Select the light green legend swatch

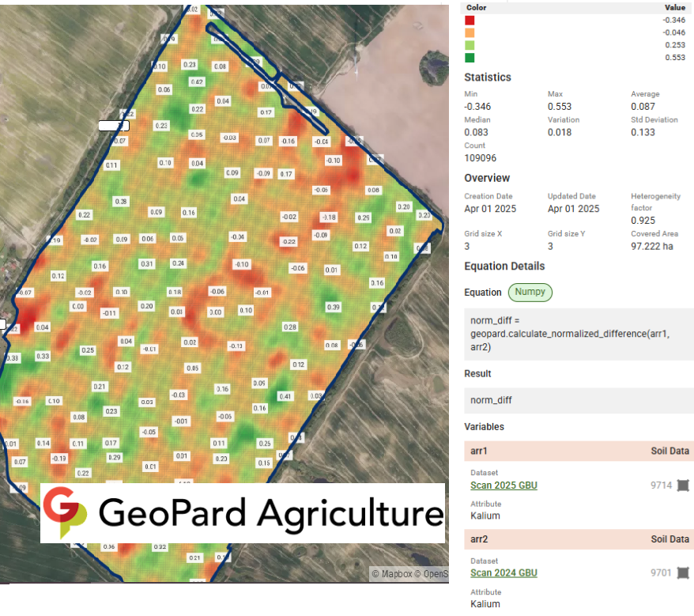[x=470, y=45]
